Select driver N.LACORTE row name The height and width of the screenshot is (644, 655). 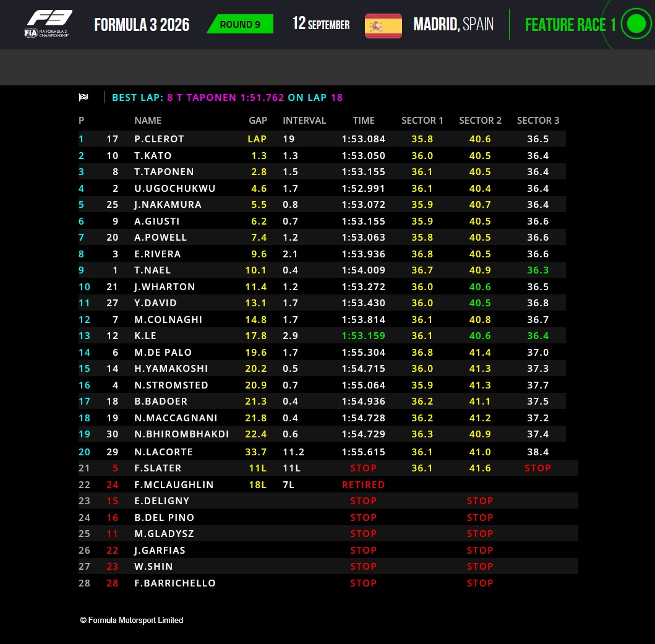[163, 452]
